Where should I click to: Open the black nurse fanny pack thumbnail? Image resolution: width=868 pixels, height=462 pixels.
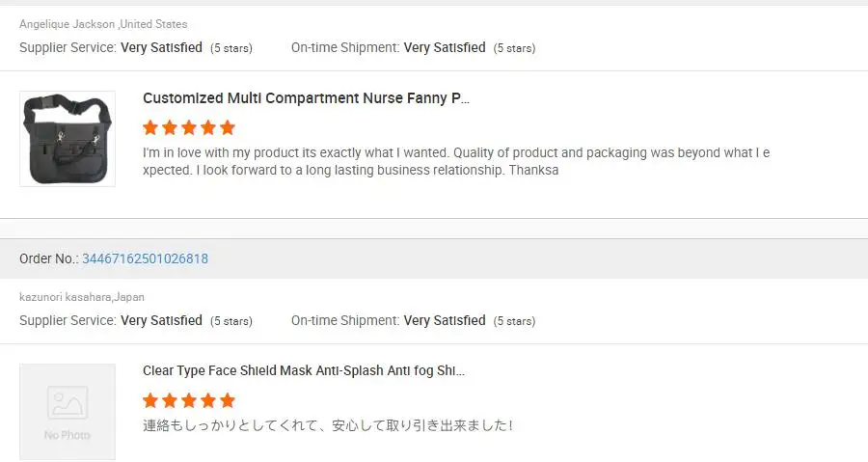(68, 139)
